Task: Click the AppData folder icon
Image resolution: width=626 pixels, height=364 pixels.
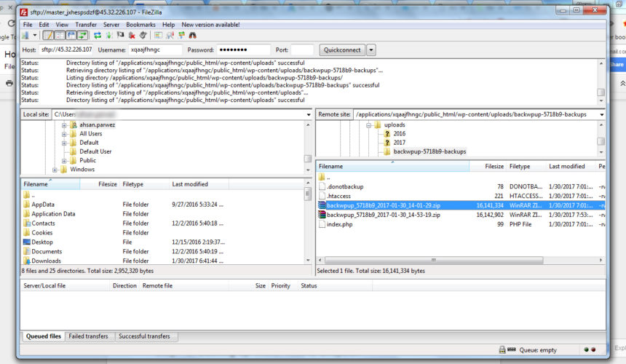Action: pos(27,205)
